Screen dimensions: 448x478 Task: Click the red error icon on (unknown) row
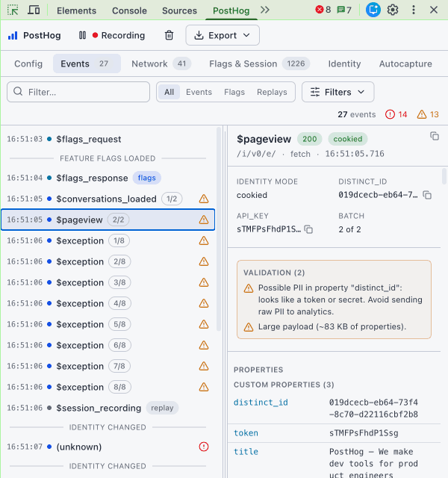(x=204, y=447)
